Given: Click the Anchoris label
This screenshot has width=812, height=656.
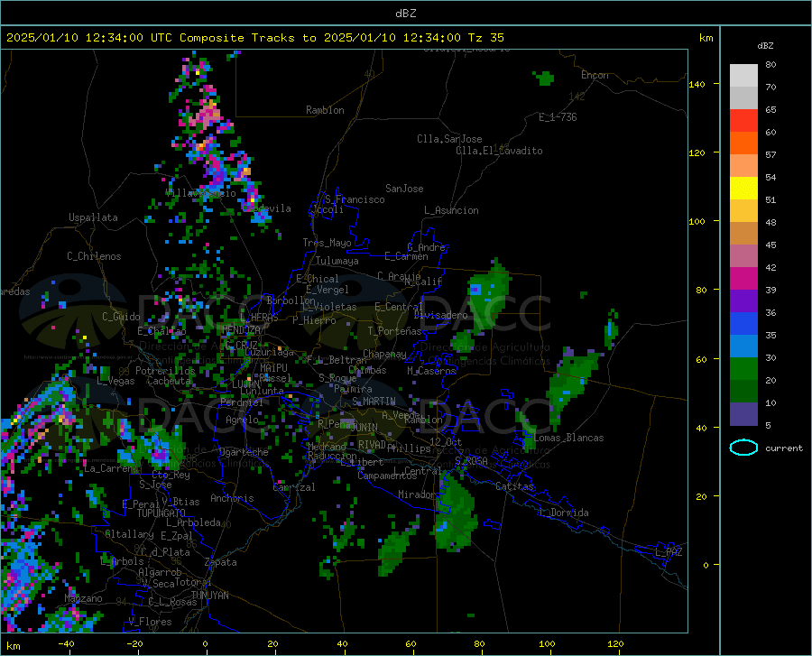Looking at the screenshot, I should pyautogui.click(x=232, y=498).
